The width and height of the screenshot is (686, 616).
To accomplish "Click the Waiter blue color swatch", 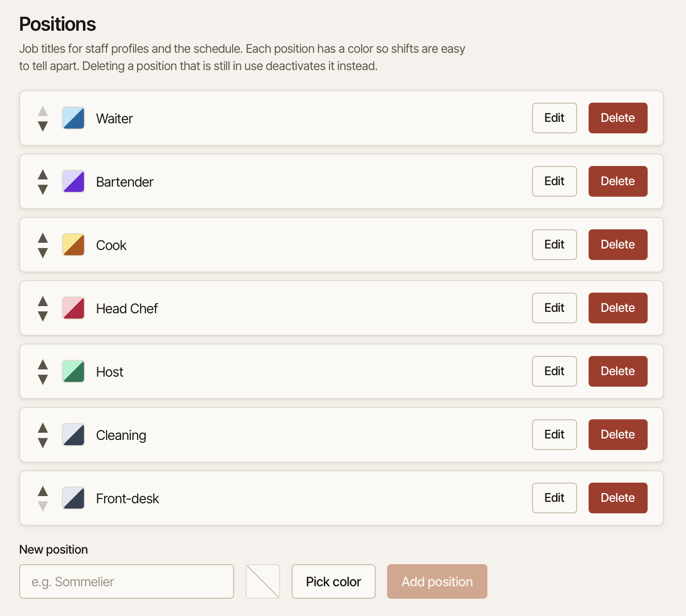I will coord(73,118).
